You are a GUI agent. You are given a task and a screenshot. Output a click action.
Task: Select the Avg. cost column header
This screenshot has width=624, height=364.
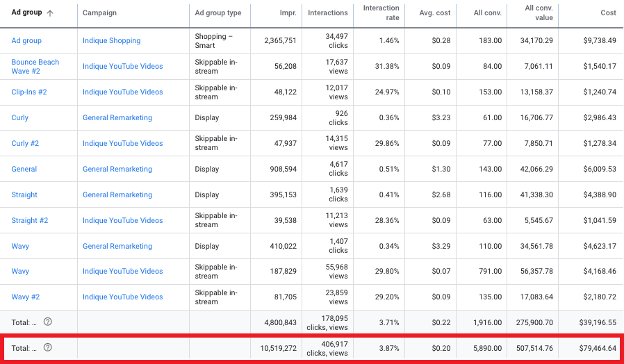tap(436, 13)
